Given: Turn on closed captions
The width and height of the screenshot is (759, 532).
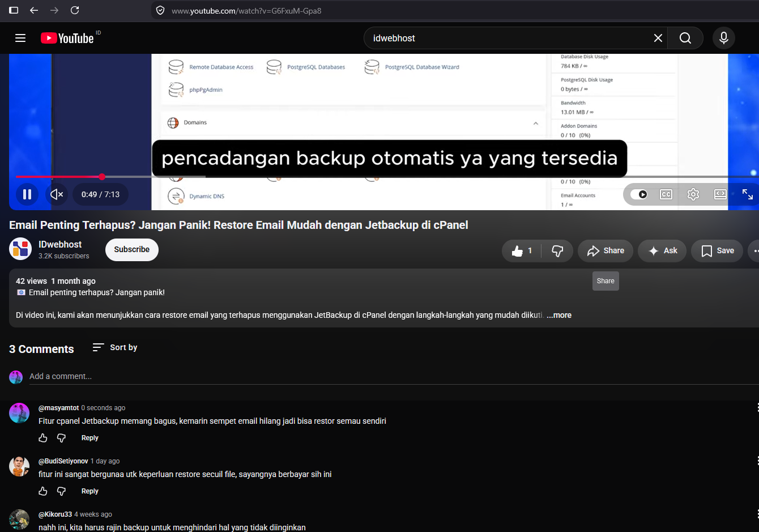Looking at the screenshot, I should coord(666,194).
